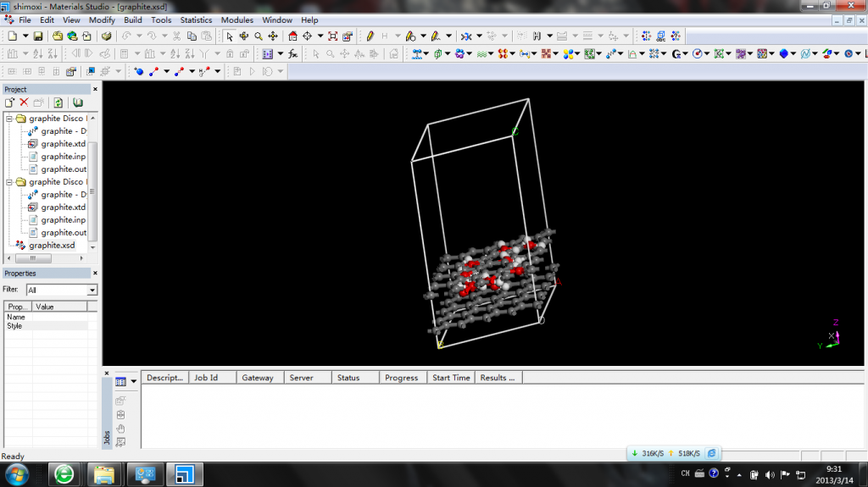Screen dimensions: 868x487
Task: Click the Project tree horizontal scrollbar thumb
Action: [x=33, y=258]
